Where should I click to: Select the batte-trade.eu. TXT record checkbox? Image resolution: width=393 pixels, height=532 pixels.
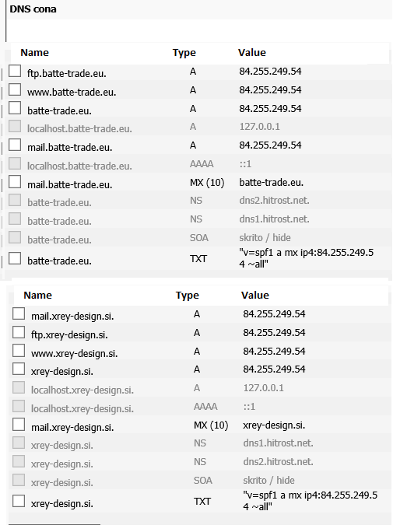tap(15, 258)
